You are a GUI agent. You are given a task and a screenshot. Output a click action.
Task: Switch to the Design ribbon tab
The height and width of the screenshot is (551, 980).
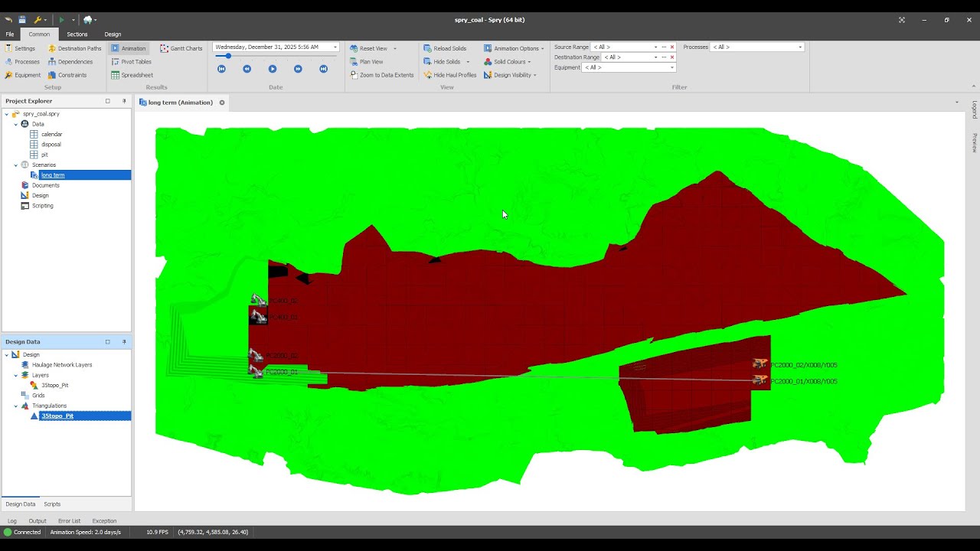coord(113,34)
